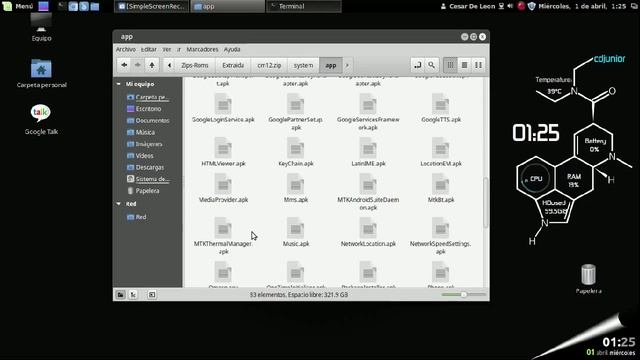Screen dimensions: 640x360
Task: Select KeyChain.apk file
Action: pos(296,152)
